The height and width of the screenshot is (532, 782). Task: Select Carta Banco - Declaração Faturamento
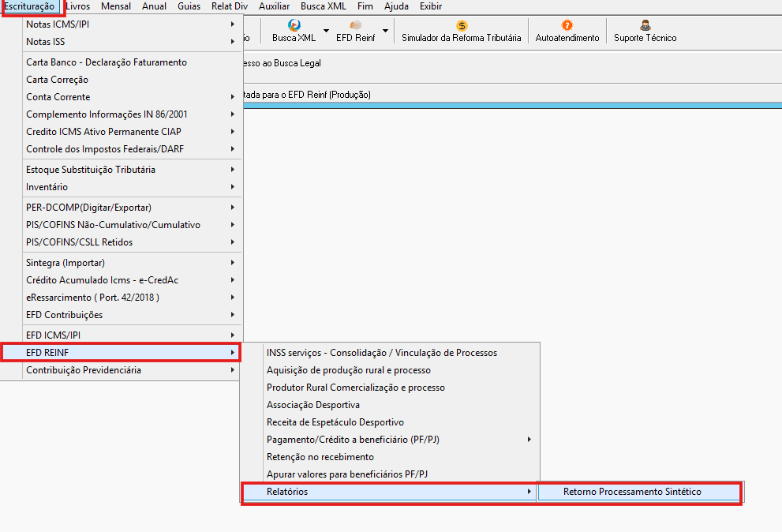131,62
